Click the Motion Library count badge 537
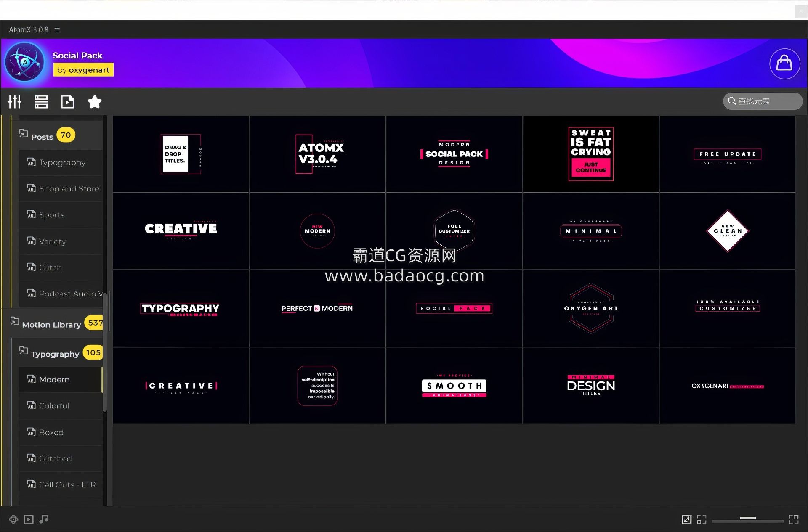Screen dimensions: 808x532 point(94,323)
